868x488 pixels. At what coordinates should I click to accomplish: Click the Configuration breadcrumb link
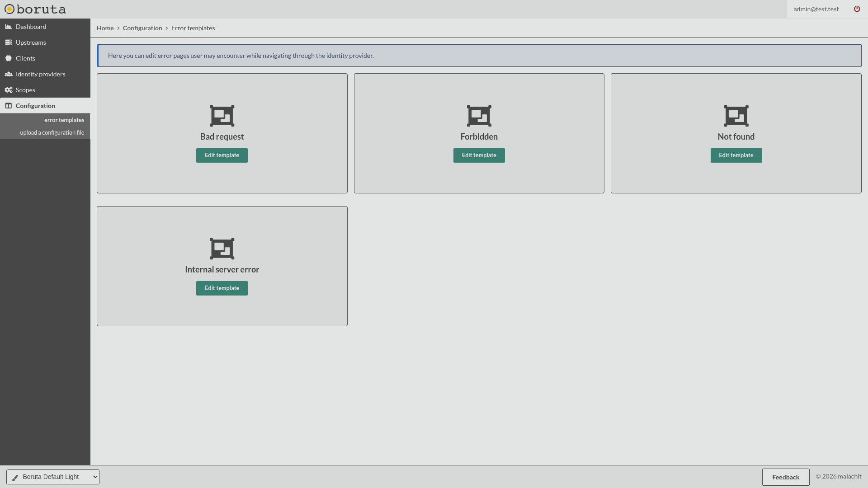pos(142,28)
